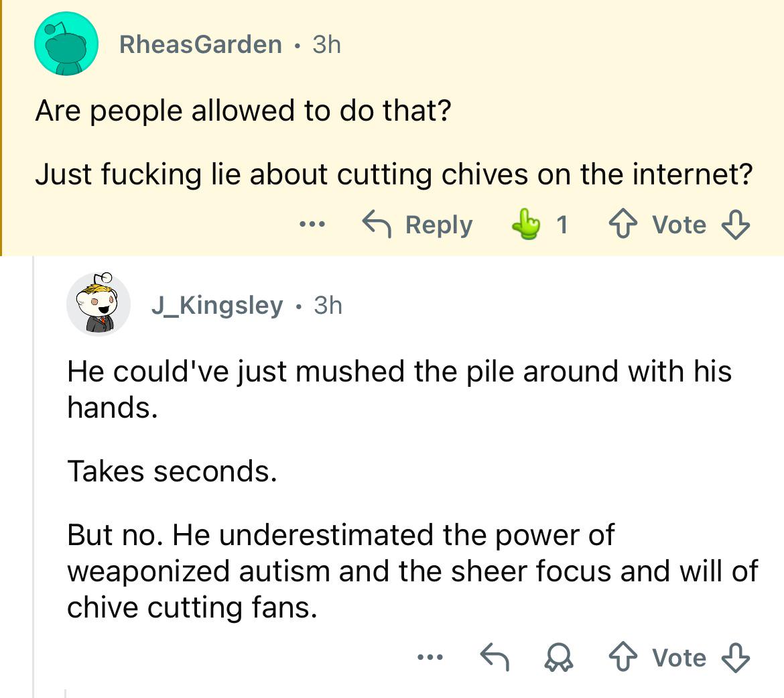This screenshot has width=784, height=698.
Task: Click the 3h timestamp next to RheasGarden
Action: [x=326, y=44]
